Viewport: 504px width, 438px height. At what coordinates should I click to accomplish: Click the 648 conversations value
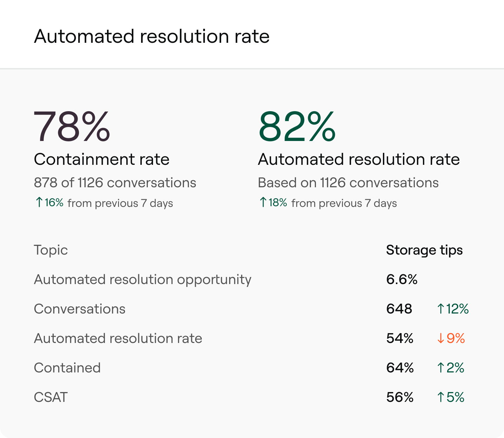tap(399, 309)
